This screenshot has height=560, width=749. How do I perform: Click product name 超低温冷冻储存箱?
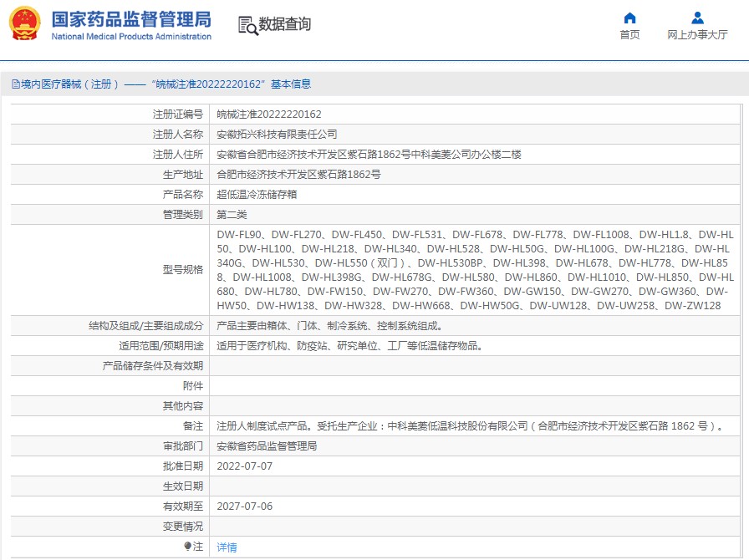[x=257, y=194]
